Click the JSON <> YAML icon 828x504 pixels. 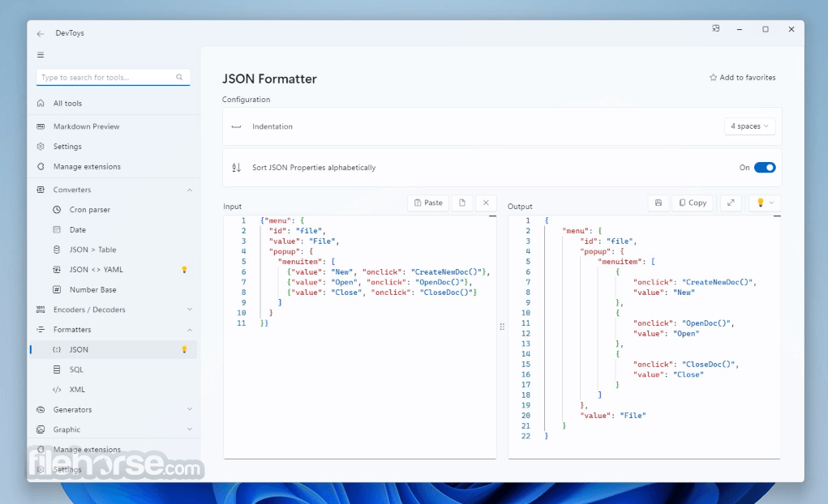coord(57,270)
